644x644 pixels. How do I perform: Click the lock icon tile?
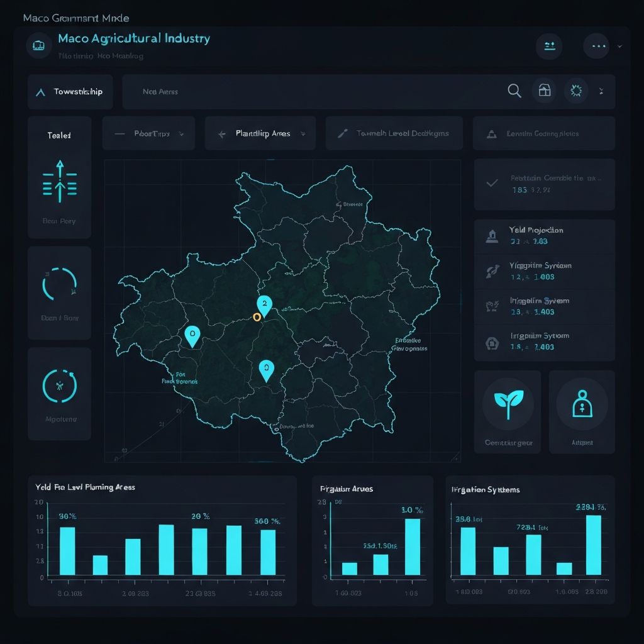pos(582,404)
